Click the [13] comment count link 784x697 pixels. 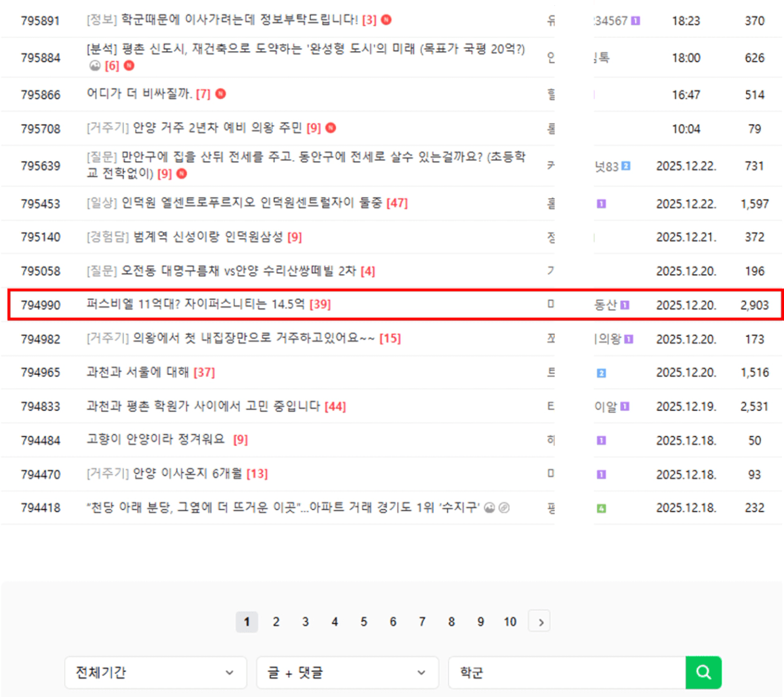click(x=257, y=473)
